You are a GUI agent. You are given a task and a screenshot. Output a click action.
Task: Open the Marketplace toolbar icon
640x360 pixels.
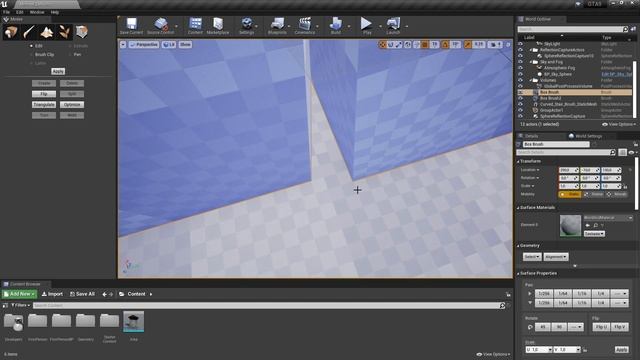[218, 26]
